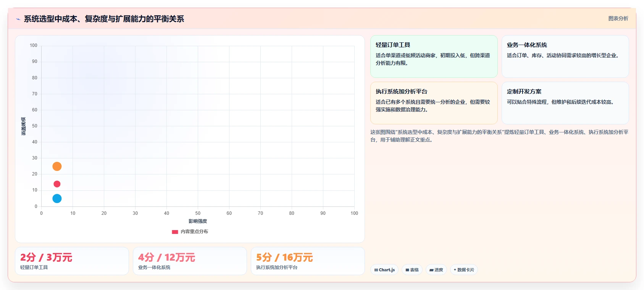Click the red bubble on the chart

pyautogui.click(x=57, y=184)
